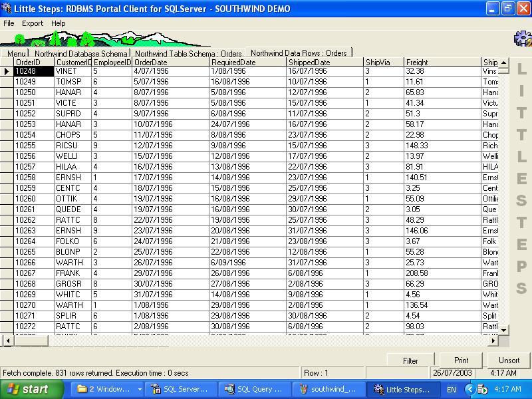Click the Print button
Image resolution: width=532 pixels, height=399 pixels.
(x=461, y=360)
